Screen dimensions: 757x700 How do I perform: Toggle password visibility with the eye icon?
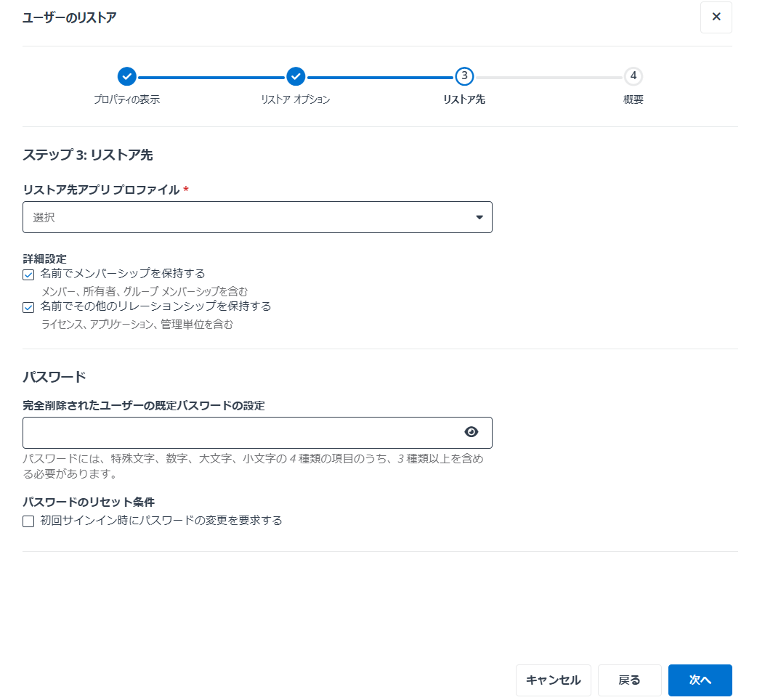[x=471, y=432]
